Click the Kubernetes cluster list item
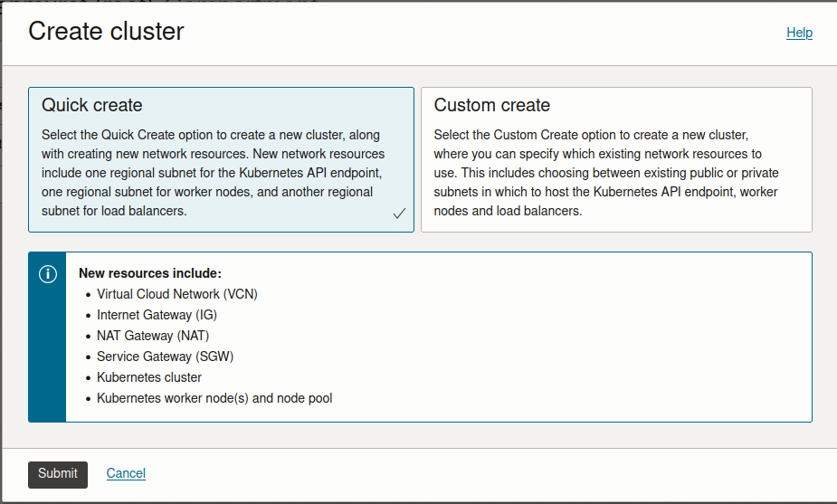The height and width of the screenshot is (504, 837). [x=149, y=377]
